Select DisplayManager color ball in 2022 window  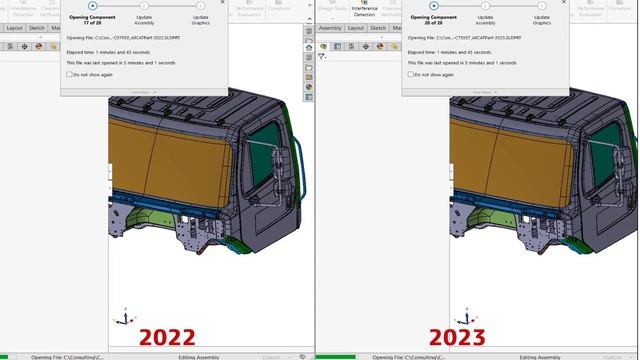click(39, 47)
